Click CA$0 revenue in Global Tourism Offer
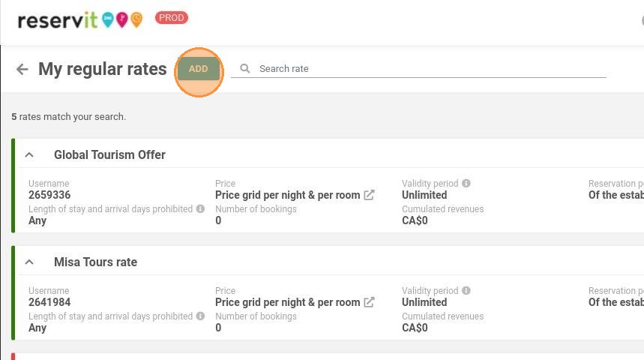644x360 pixels. pos(415,220)
